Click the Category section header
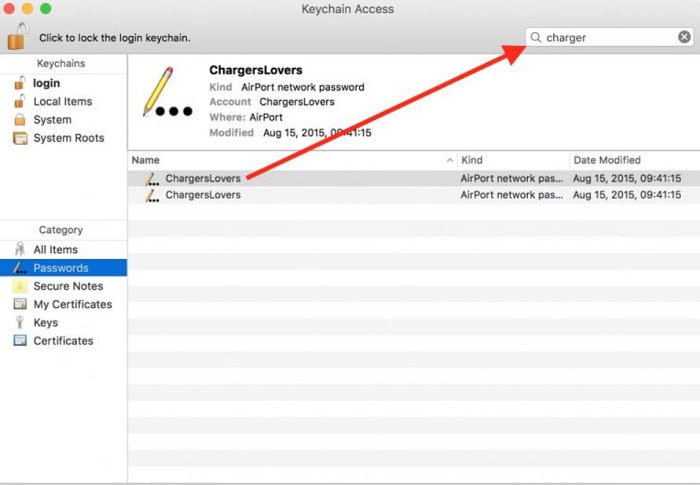 pos(61,230)
